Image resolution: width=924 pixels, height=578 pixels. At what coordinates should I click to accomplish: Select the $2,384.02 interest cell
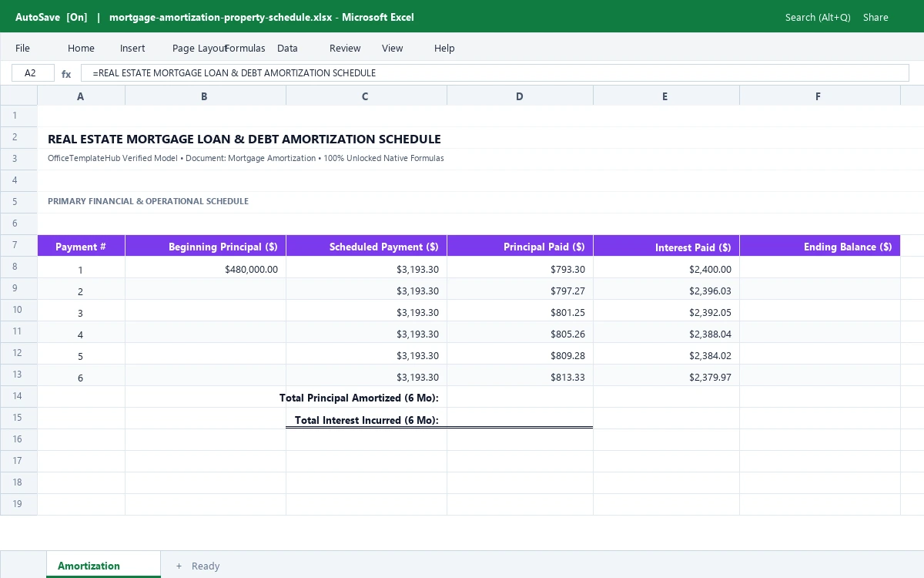coord(666,354)
